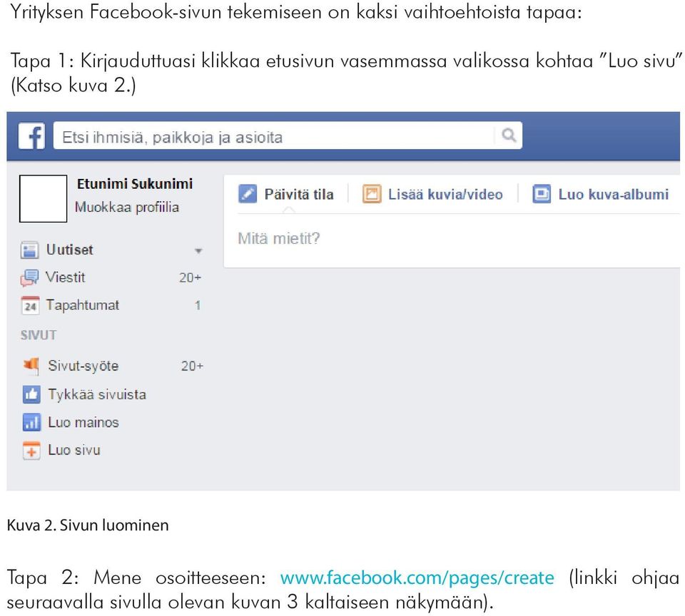Click the Facebook logo icon

(31, 135)
